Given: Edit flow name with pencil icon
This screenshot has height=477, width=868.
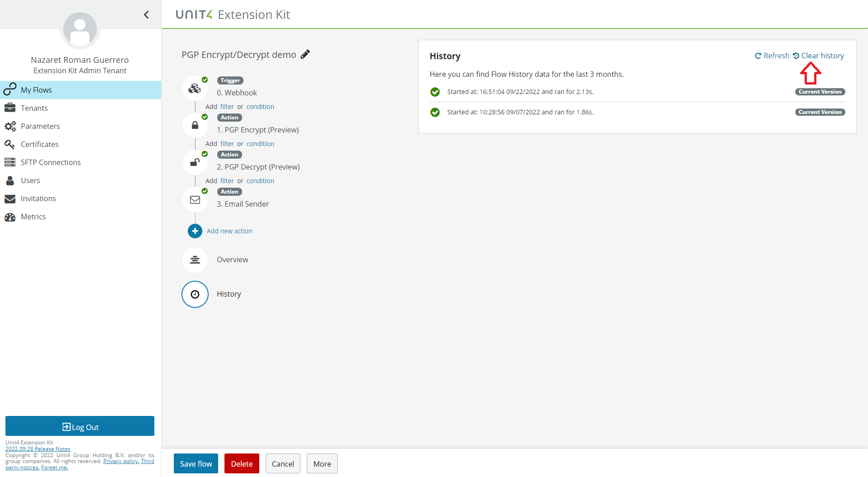Looking at the screenshot, I should pos(305,54).
